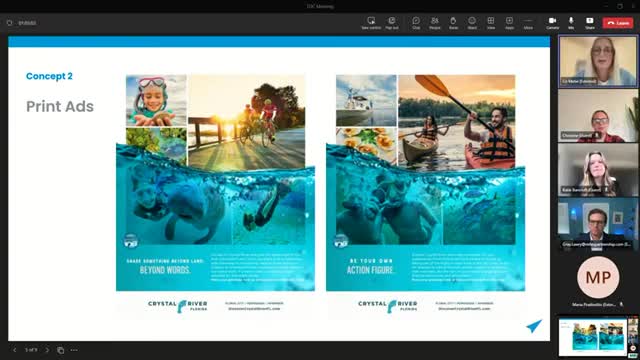The image size is (640, 360).
Task: Raise your hand
Action: 453,23
